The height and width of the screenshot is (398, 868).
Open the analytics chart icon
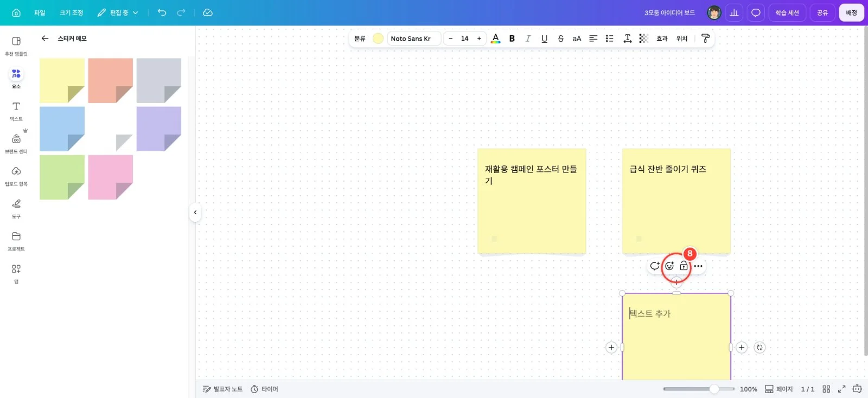coord(734,12)
